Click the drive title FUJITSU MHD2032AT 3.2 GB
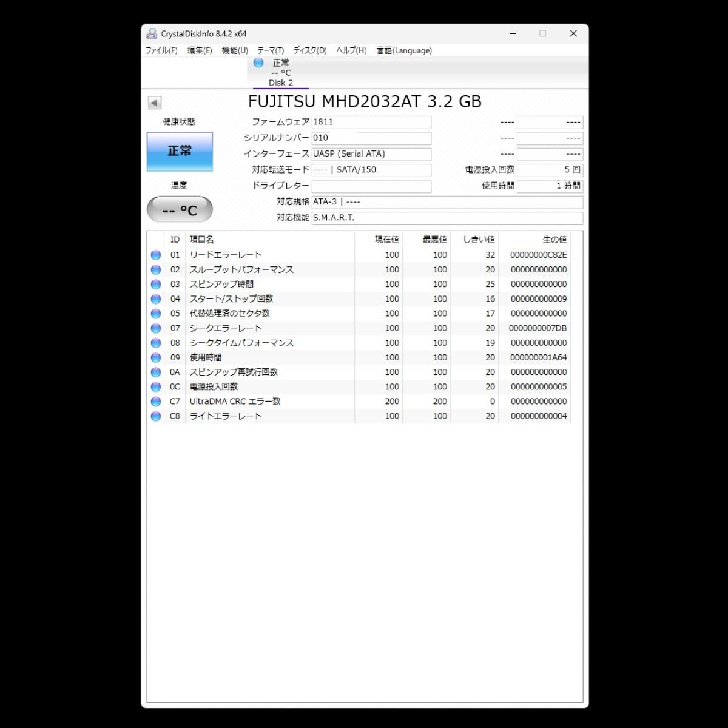The image size is (728, 728). coord(365,101)
